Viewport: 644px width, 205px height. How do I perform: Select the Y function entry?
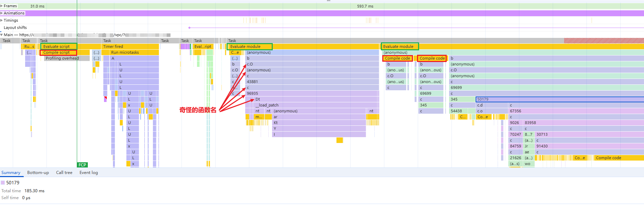click(x=319, y=129)
